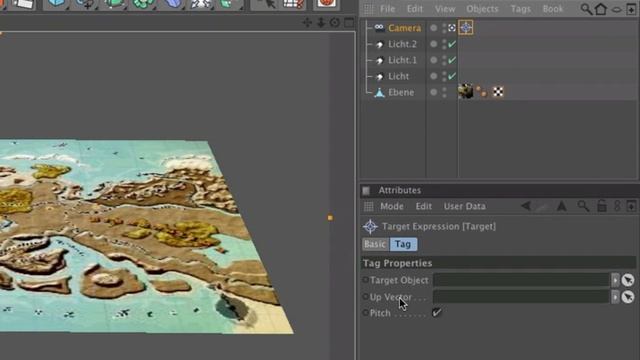The image size is (640, 360).
Task: Select the Camera object name
Action: 404,28
